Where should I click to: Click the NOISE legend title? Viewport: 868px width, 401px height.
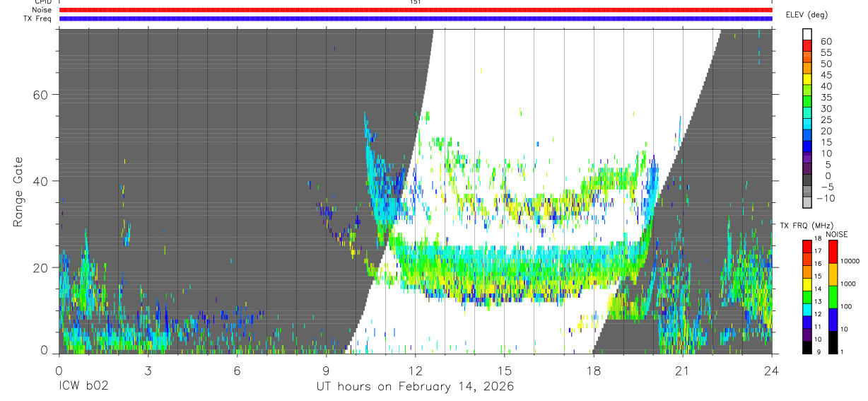coord(836,234)
